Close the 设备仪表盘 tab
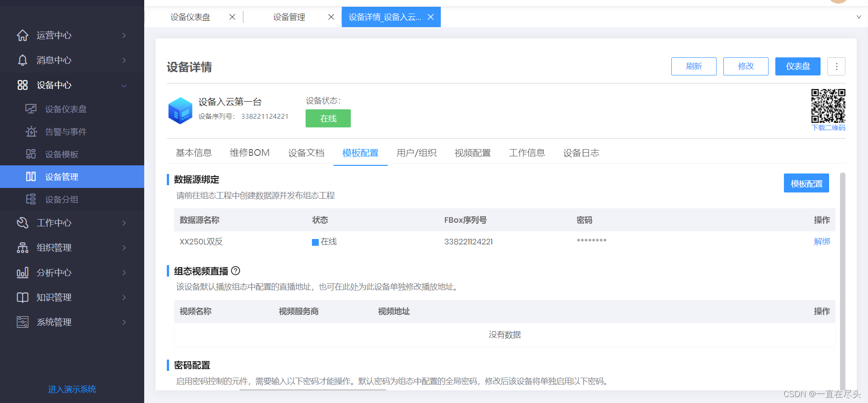 [x=232, y=17]
